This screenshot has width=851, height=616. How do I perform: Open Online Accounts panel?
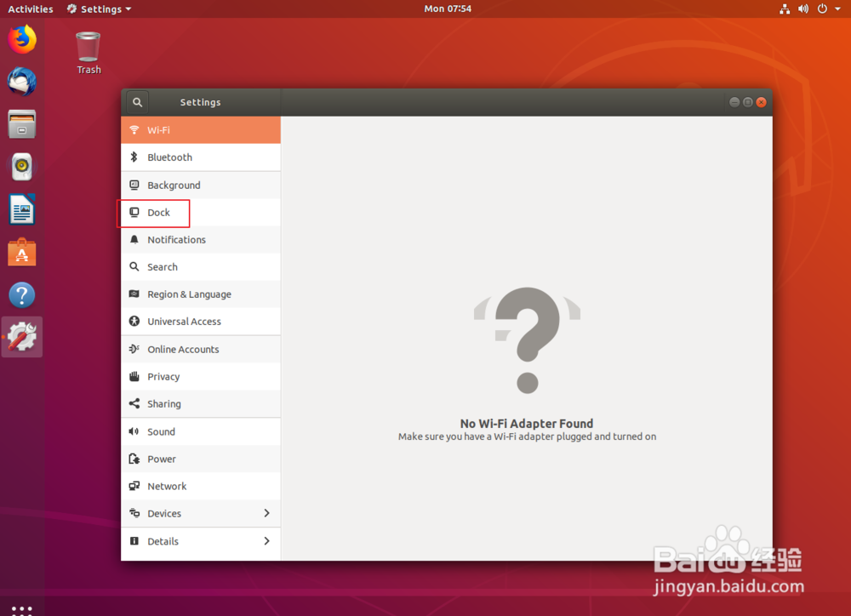(201, 349)
